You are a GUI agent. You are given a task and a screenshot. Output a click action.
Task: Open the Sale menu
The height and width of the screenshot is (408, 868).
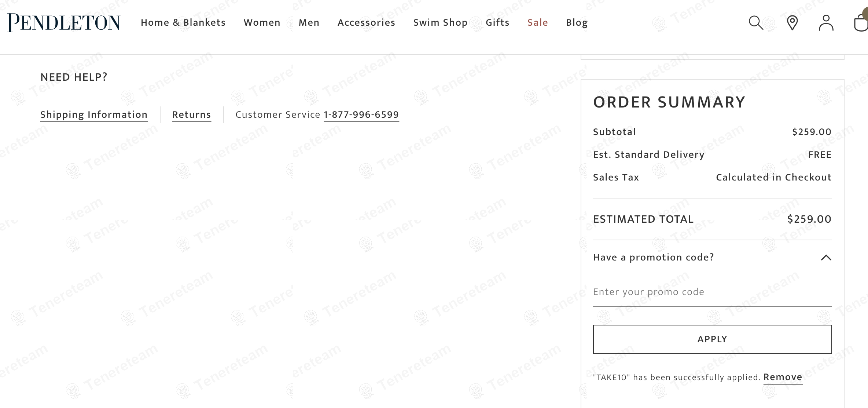(537, 23)
